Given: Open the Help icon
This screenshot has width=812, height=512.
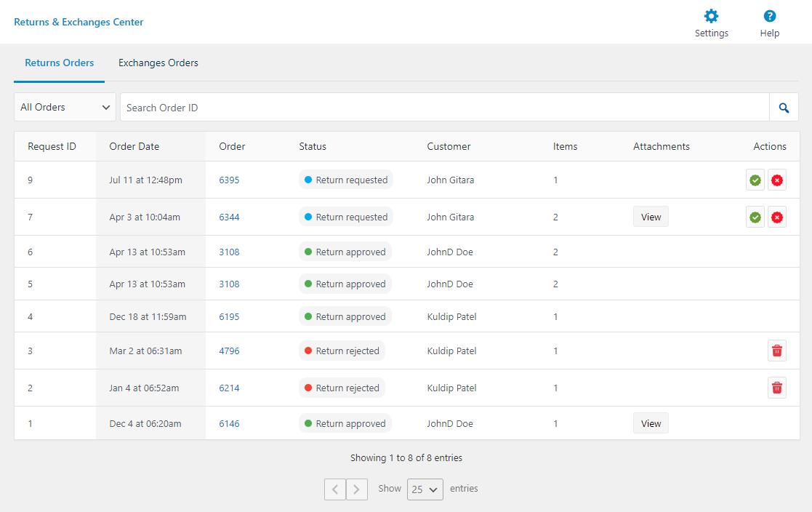Looking at the screenshot, I should [x=769, y=17].
